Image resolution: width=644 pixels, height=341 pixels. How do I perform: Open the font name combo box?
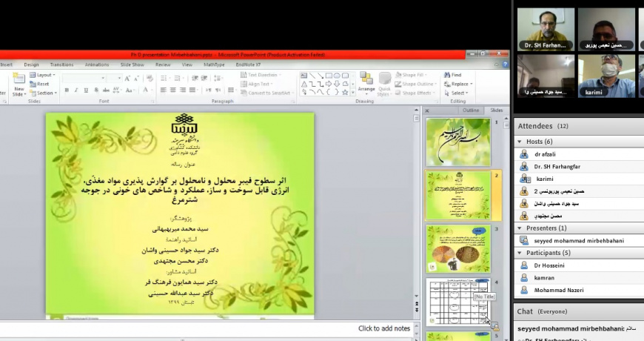pyautogui.click(x=84, y=78)
